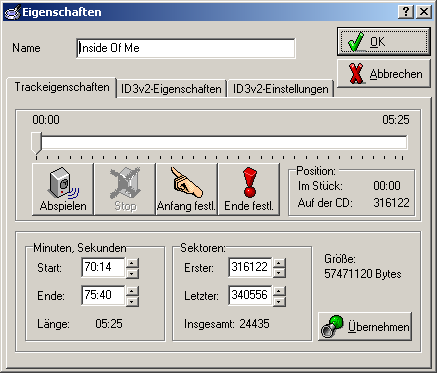The image size is (437, 373).
Task: Confirm with the green checkmark OK button
Action: click(383, 42)
